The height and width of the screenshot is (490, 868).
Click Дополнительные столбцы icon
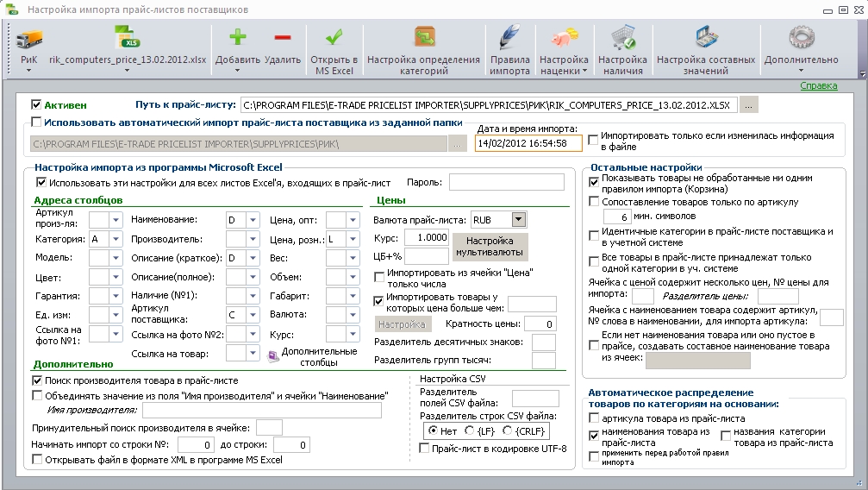[273, 356]
